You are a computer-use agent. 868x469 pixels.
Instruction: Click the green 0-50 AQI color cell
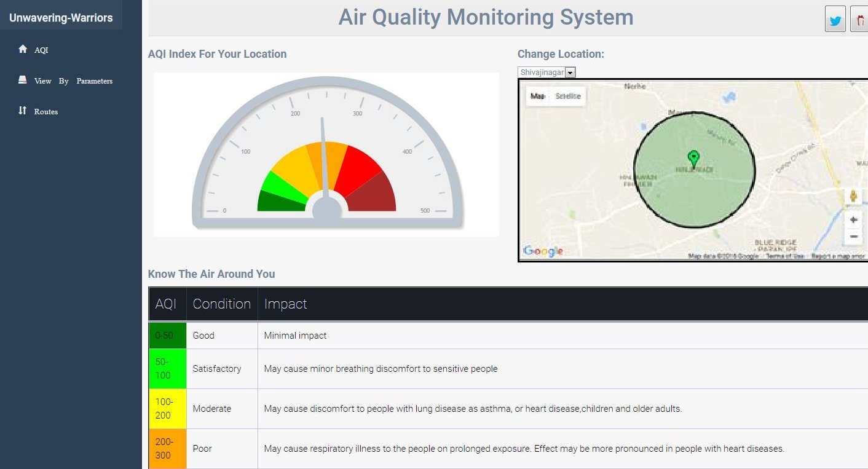pyautogui.click(x=167, y=335)
